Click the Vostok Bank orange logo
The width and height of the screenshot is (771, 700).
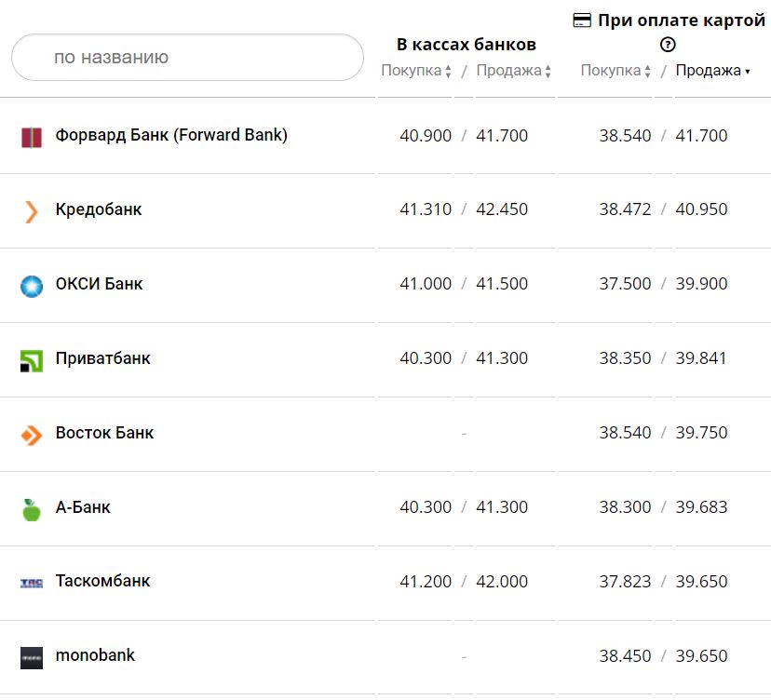[x=32, y=435]
